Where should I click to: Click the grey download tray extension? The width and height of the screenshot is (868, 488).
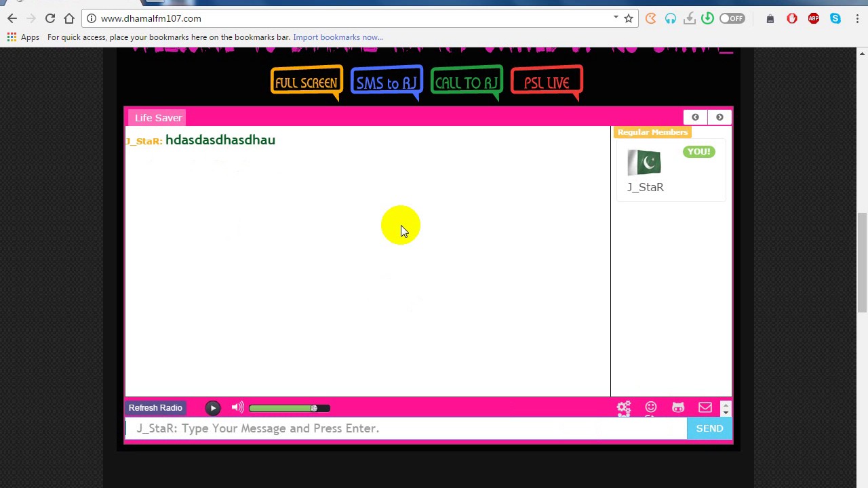pos(690,18)
